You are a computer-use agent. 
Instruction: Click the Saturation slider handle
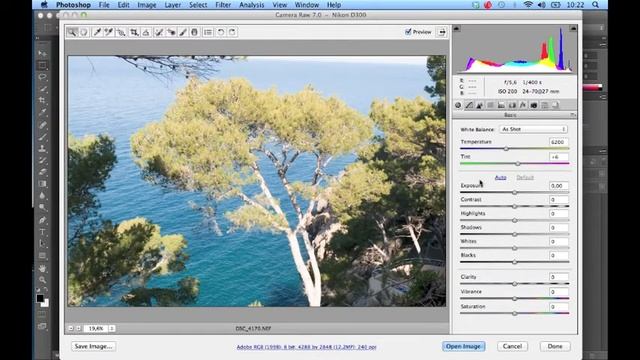[x=515, y=313]
